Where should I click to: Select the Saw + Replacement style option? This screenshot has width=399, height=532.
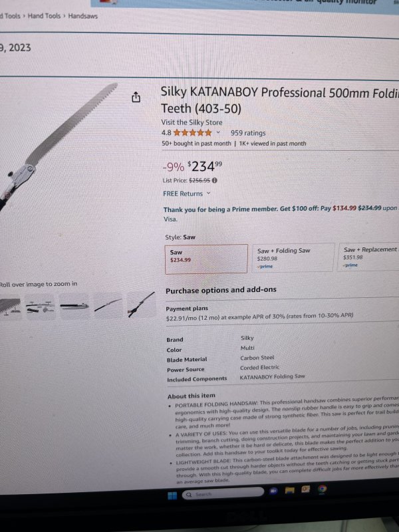(x=368, y=257)
